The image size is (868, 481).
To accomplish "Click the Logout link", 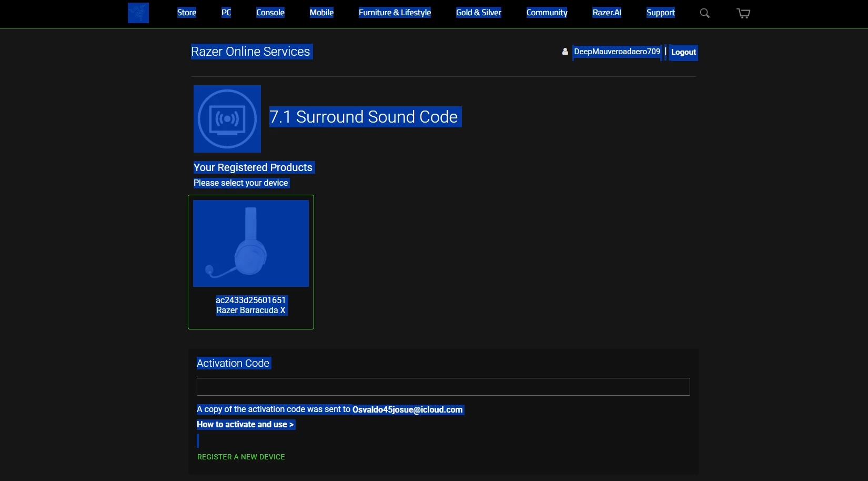I will click(x=683, y=52).
